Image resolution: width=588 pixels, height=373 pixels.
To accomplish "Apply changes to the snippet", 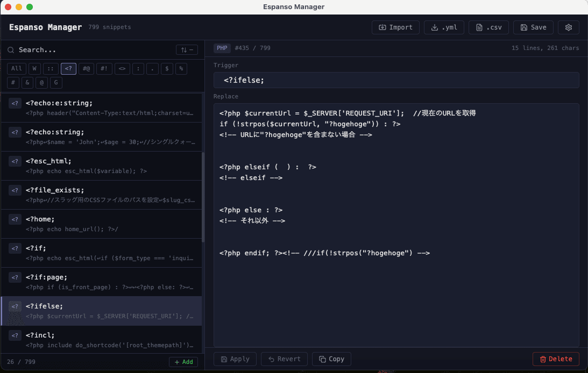I will pos(235,359).
